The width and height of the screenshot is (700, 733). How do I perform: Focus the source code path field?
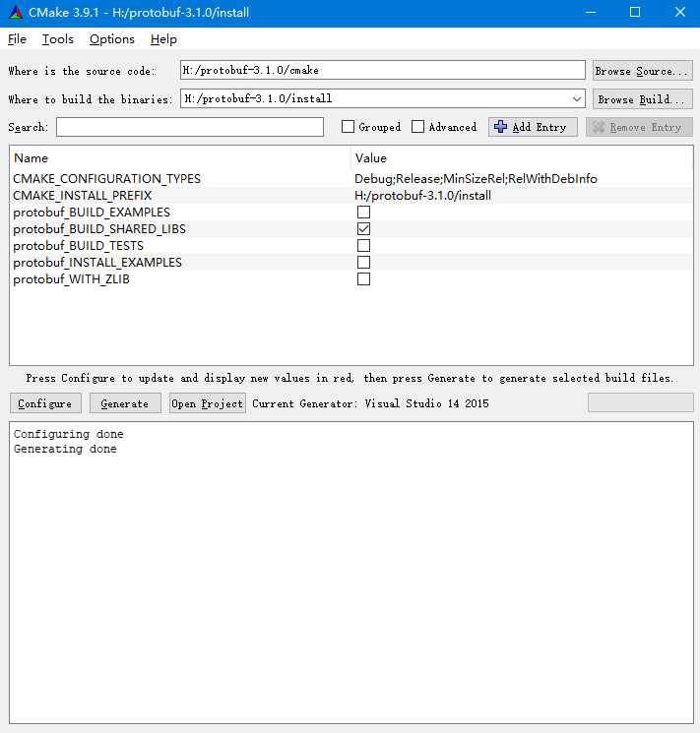click(x=382, y=70)
